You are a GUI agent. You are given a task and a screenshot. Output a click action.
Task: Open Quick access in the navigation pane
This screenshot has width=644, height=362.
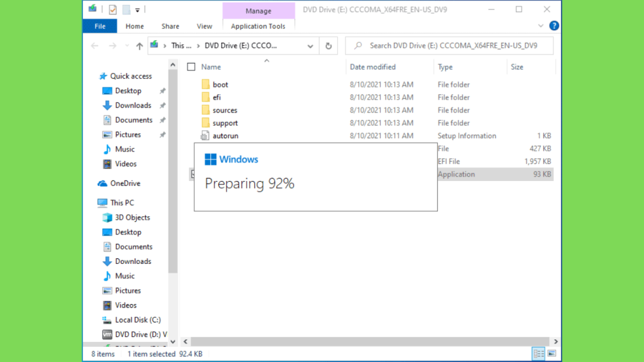pyautogui.click(x=131, y=76)
